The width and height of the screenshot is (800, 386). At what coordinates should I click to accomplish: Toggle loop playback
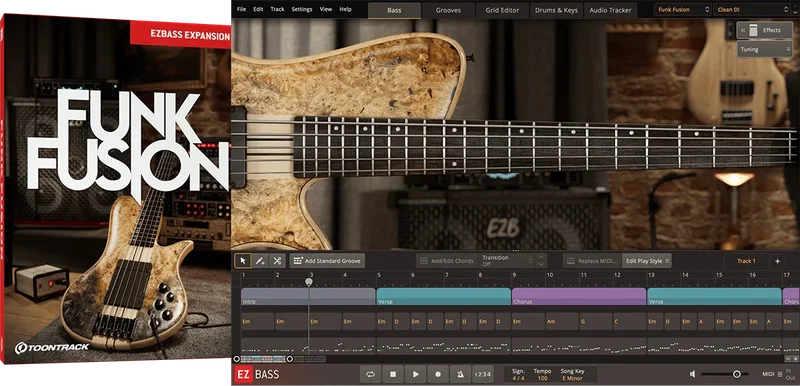pos(370,374)
